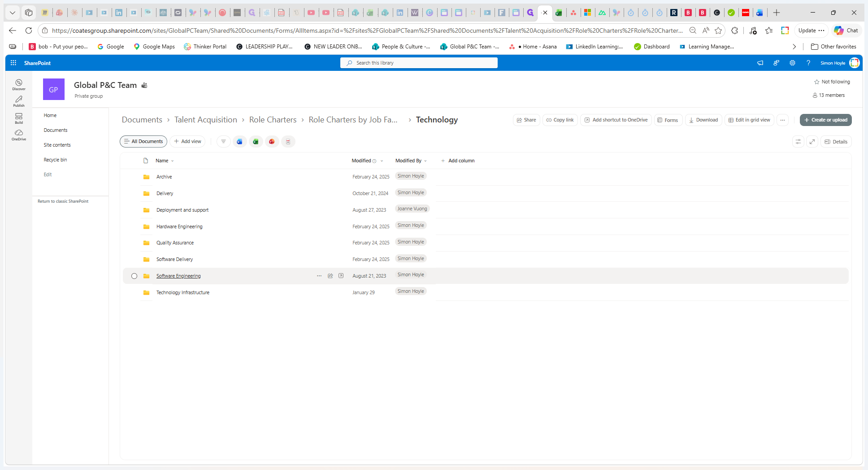Open view options sliders icon near Details
The image size is (868, 470).
[799, 142]
